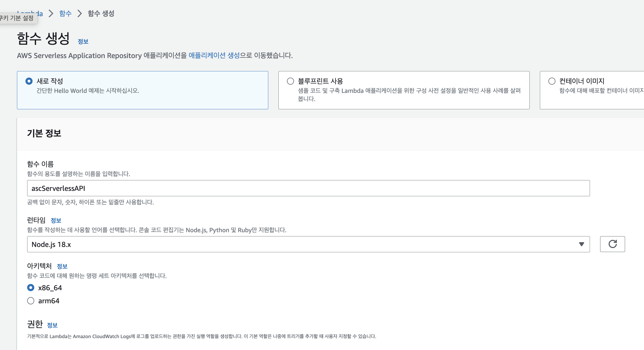
Task: Select the 블루프린트 사용 radio option
Action: click(290, 81)
